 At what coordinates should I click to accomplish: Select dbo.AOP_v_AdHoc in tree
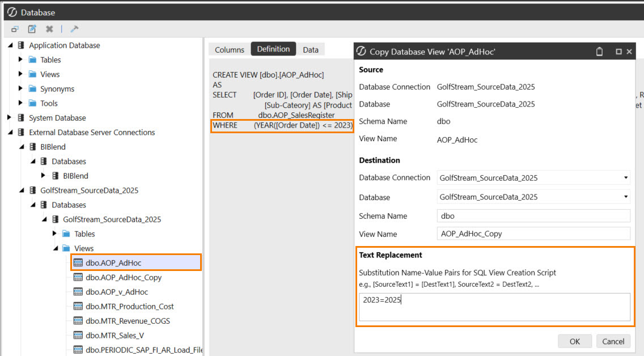click(117, 291)
